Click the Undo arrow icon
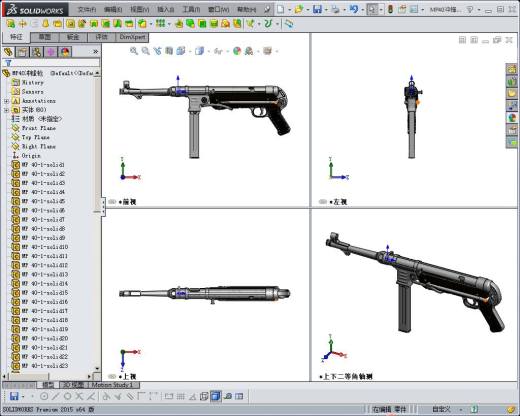 click(x=354, y=9)
